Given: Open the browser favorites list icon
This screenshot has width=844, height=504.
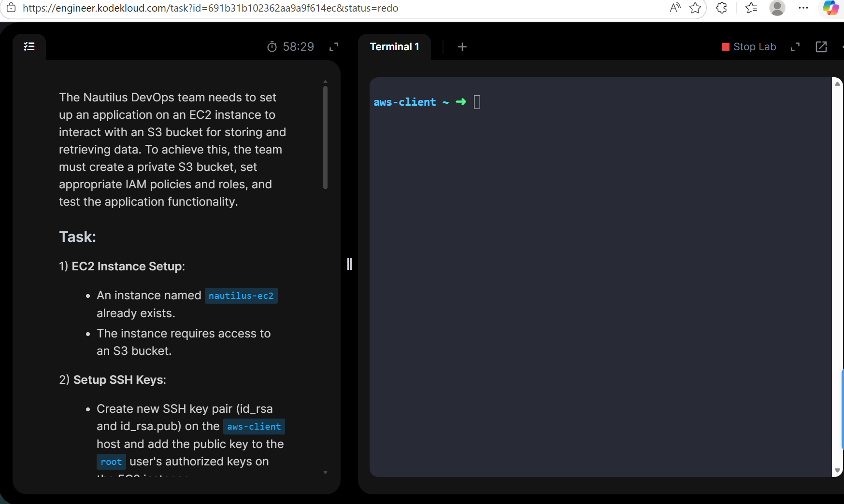Looking at the screenshot, I should coord(751,8).
